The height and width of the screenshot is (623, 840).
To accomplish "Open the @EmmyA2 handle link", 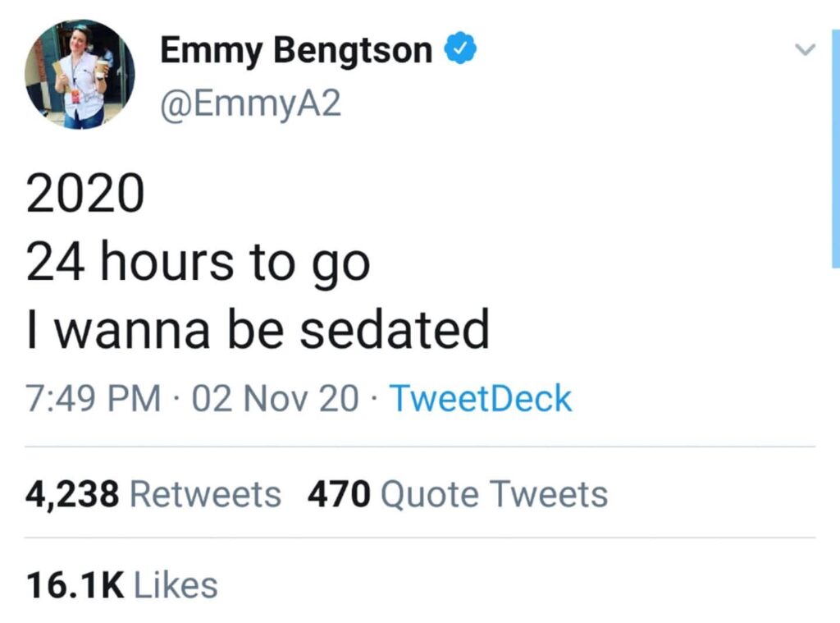I will pos(249,105).
